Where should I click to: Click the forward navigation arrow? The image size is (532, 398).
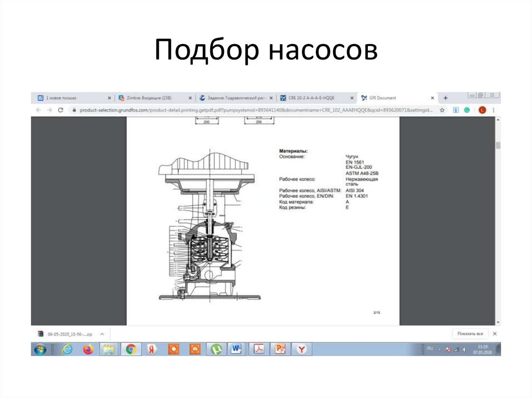click(49, 110)
